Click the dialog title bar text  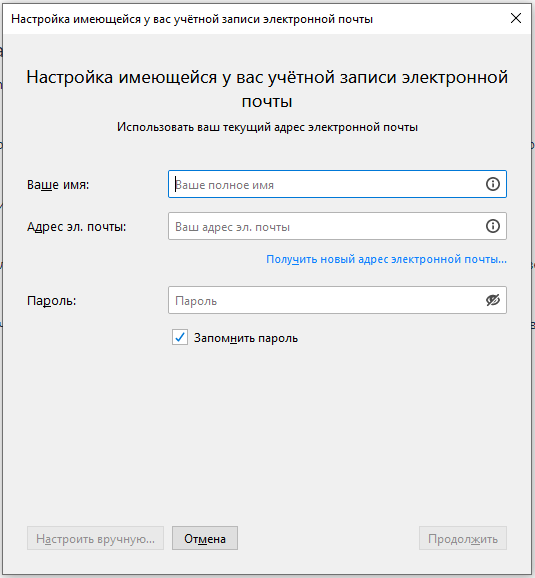(192, 19)
